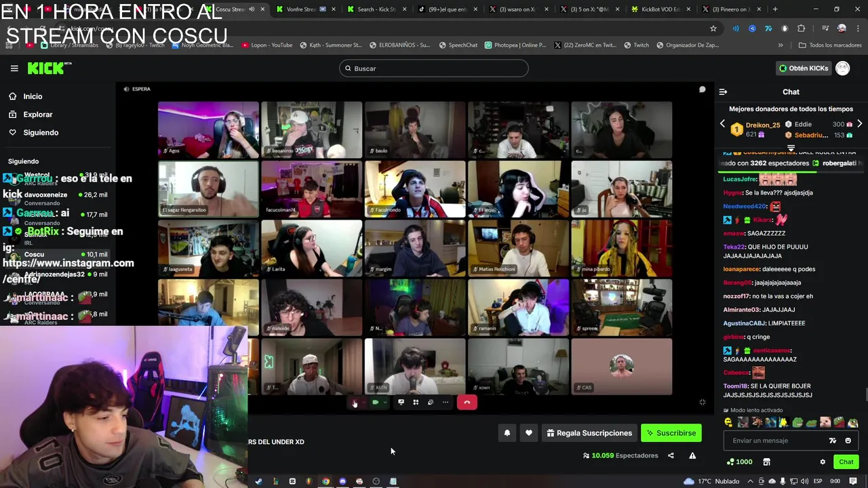
Task: Show hidden system tray icons
Action: 749,481
